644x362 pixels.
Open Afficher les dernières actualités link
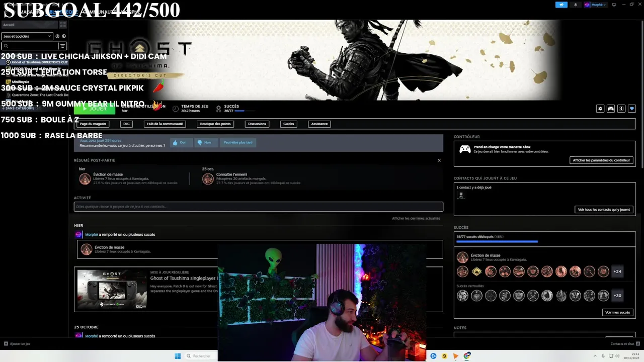tap(416, 218)
